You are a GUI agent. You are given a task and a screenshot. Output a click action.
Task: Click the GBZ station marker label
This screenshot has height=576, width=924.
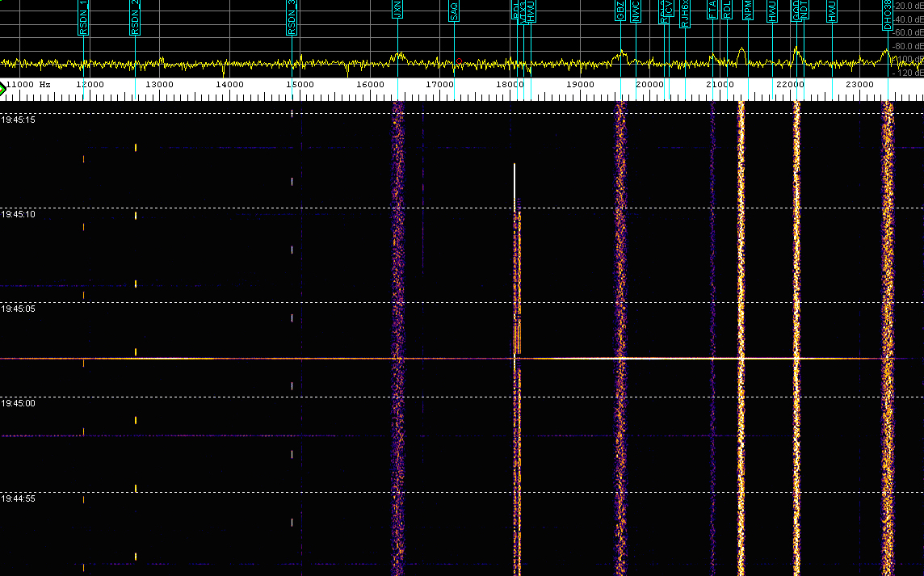coord(620,10)
